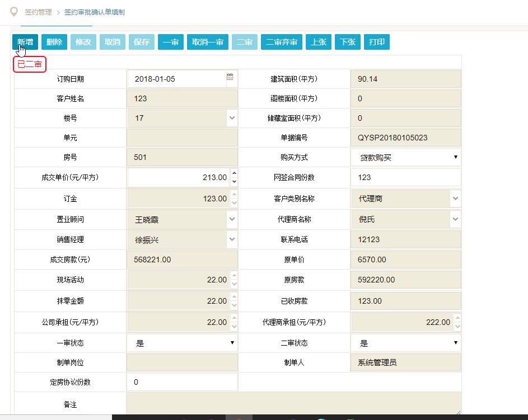
Task: Expand the 客户类别名称 dropdown
Action: click(455, 199)
